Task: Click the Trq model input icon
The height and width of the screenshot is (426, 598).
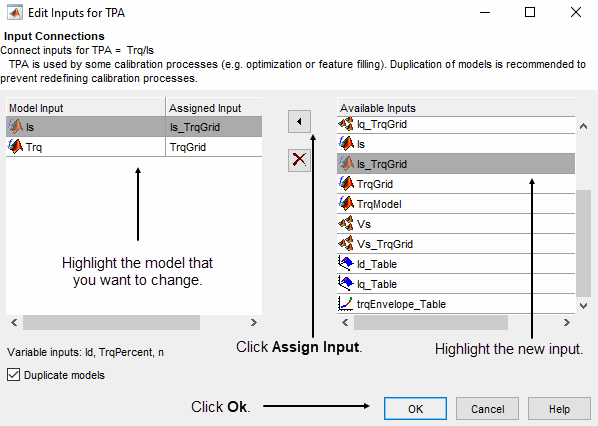Action: pyautogui.click(x=16, y=146)
